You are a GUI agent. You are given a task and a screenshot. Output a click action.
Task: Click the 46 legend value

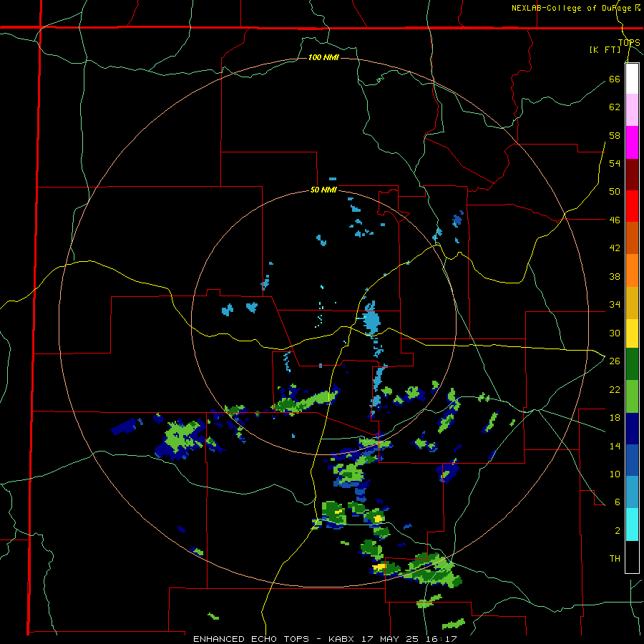(615, 220)
